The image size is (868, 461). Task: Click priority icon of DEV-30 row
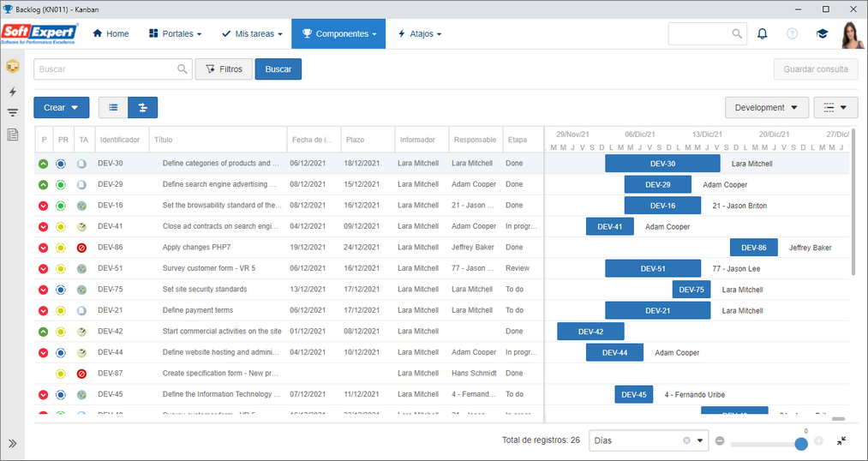(43, 164)
